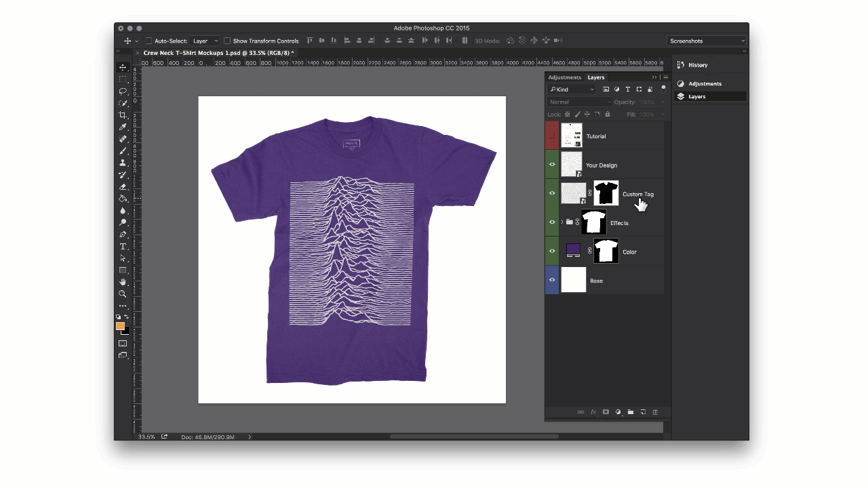The image size is (868, 488).
Task: Toggle visibility of the Color layer
Action: coord(552,251)
